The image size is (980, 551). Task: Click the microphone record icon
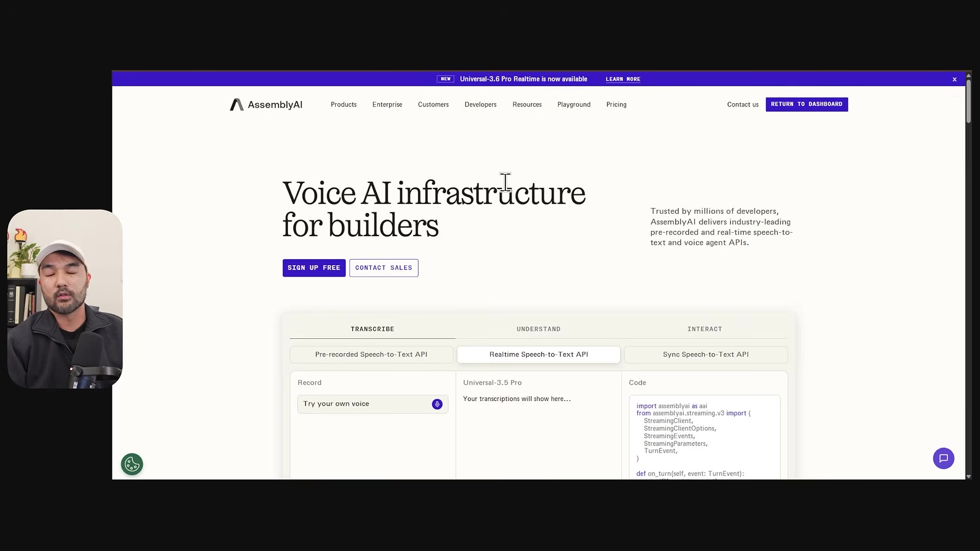pyautogui.click(x=437, y=404)
